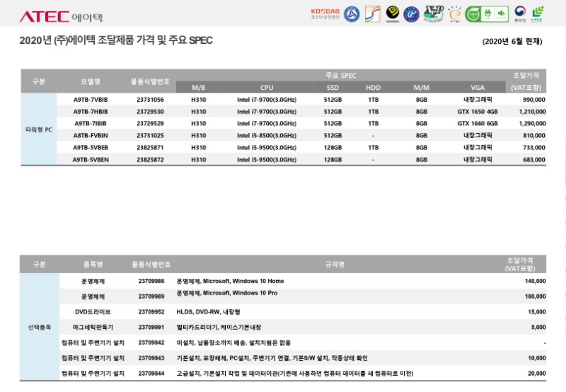Click the black circle Good Design mark

pos(393,13)
